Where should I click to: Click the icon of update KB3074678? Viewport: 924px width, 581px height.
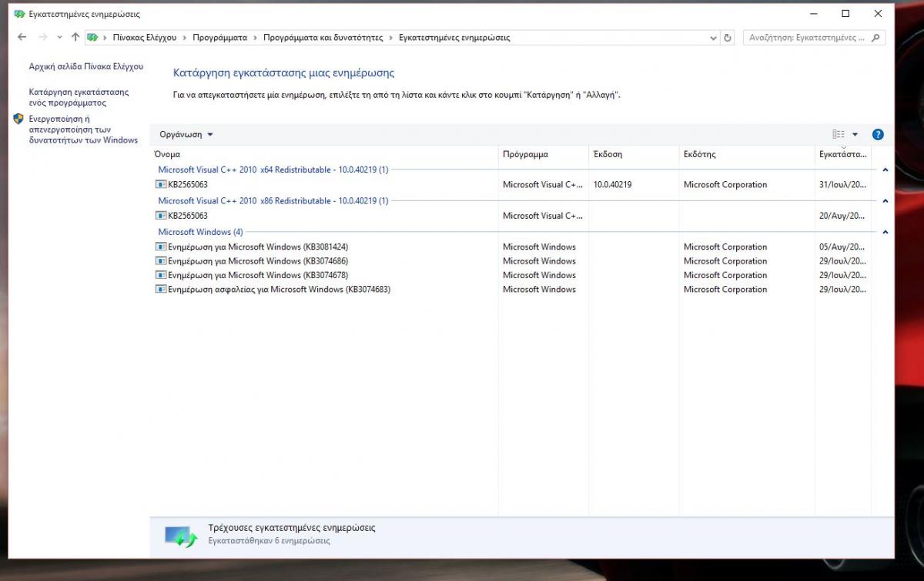click(x=161, y=275)
